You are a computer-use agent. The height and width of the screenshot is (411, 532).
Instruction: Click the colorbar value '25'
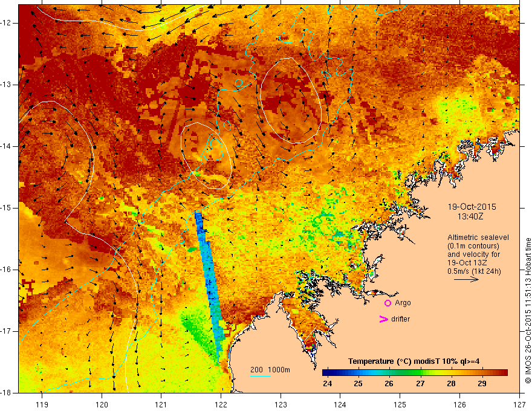coord(358,384)
